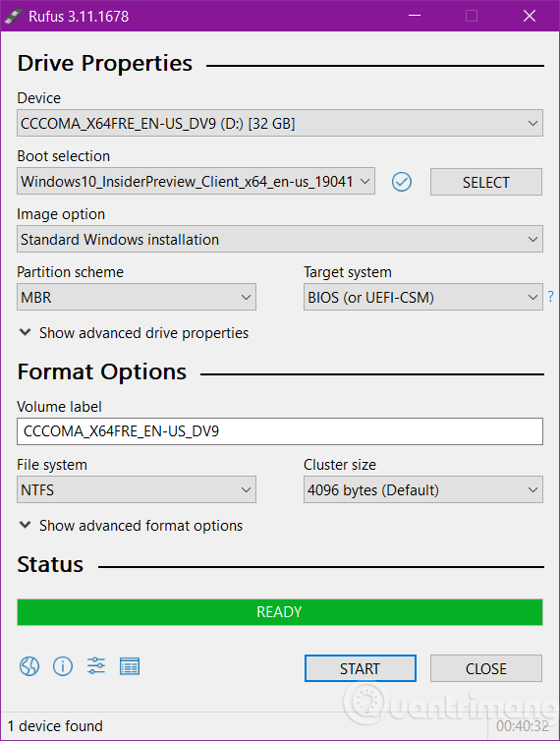Image resolution: width=560 pixels, height=741 pixels.
Task: Click the Volume label input field
Action: pos(280,431)
